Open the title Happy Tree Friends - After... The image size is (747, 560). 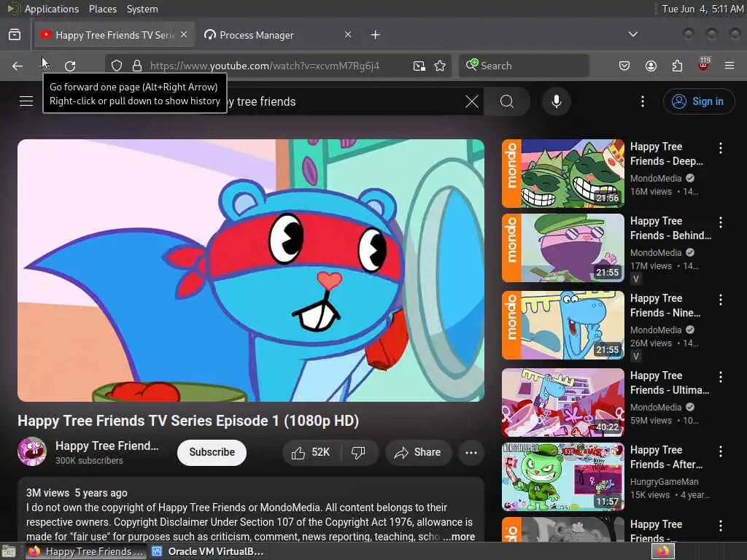[x=667, y=457]
